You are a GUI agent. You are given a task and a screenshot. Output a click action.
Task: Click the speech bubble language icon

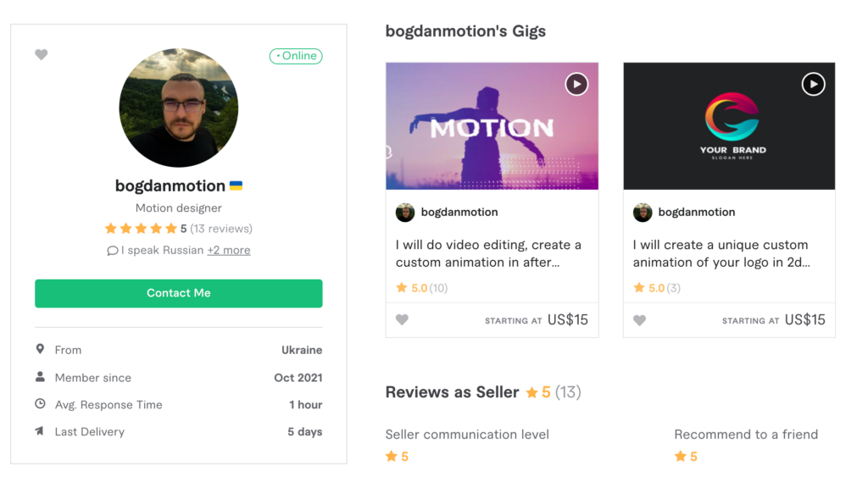click(x=113, y=251)
